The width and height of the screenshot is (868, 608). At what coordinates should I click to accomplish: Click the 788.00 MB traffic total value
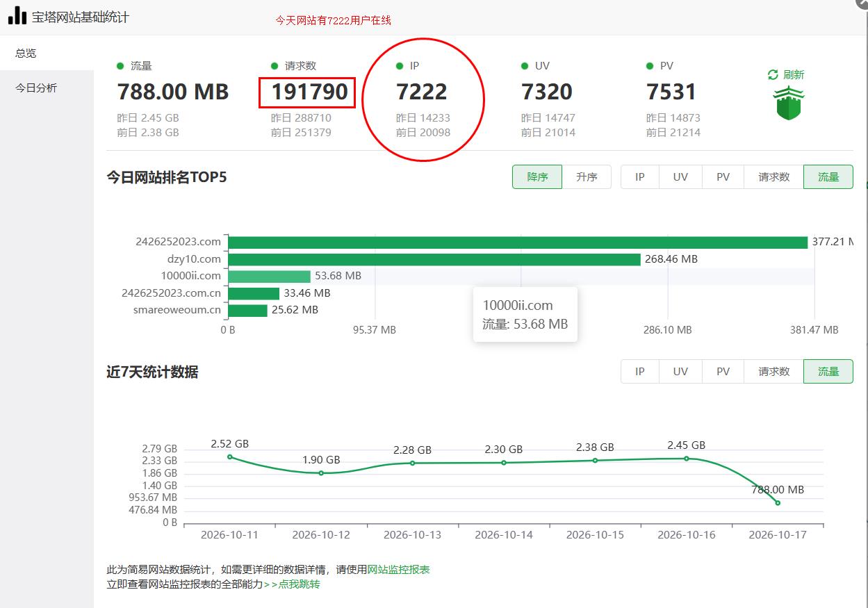173,92
